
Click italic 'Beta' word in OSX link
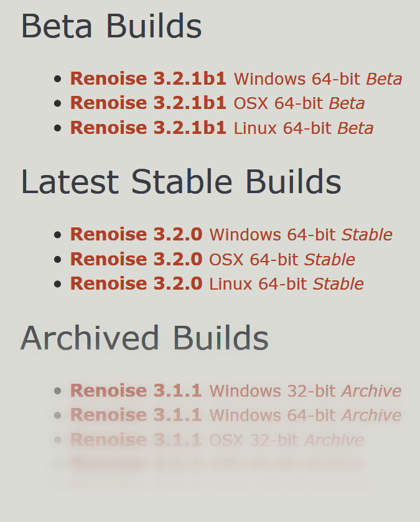[x=347, y=103]
